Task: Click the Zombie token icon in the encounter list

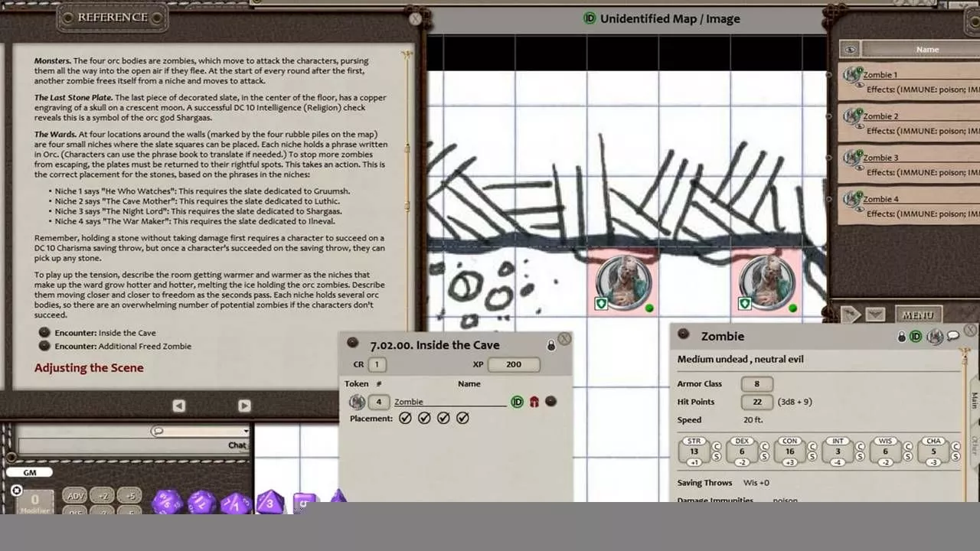Action: [357, 402]
